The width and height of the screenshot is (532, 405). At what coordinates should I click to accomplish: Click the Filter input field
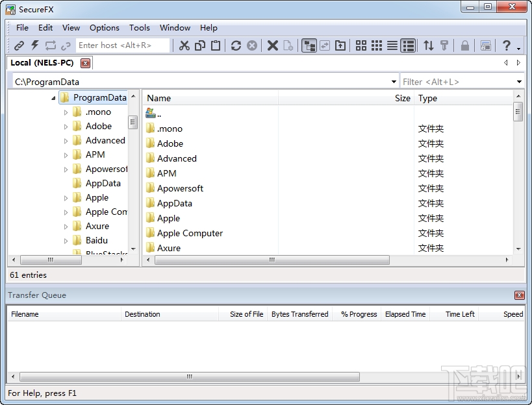coord(458,82)
